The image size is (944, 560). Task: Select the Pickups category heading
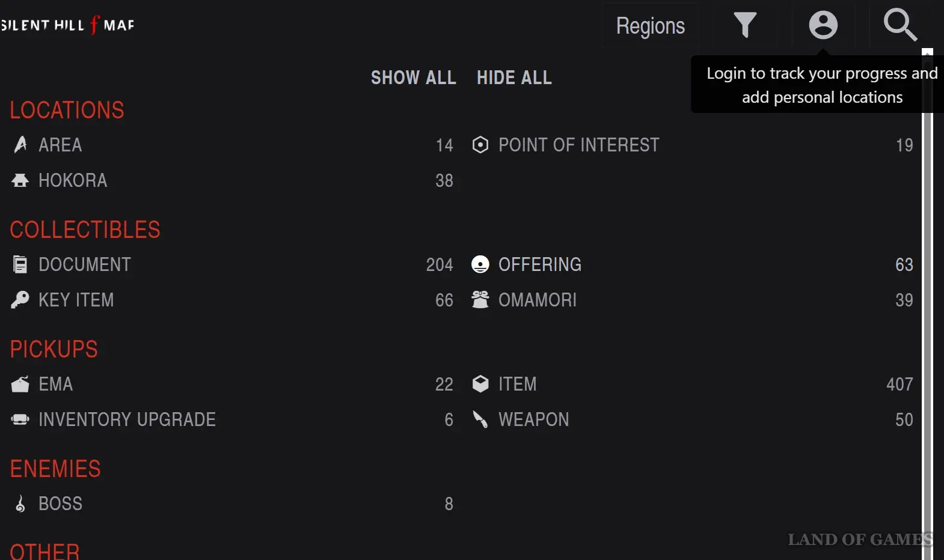click(54, 350)
